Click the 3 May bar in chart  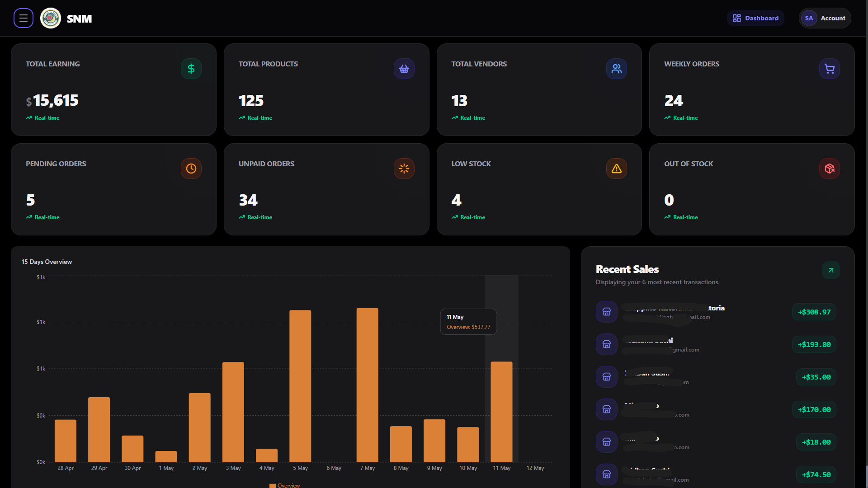233,412
